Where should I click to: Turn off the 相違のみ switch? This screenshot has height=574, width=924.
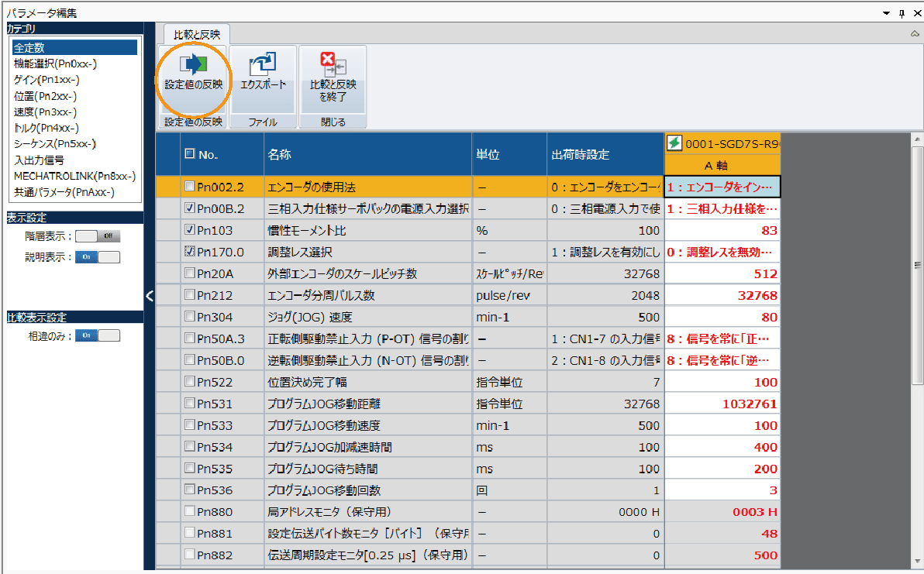coord(98,335)
